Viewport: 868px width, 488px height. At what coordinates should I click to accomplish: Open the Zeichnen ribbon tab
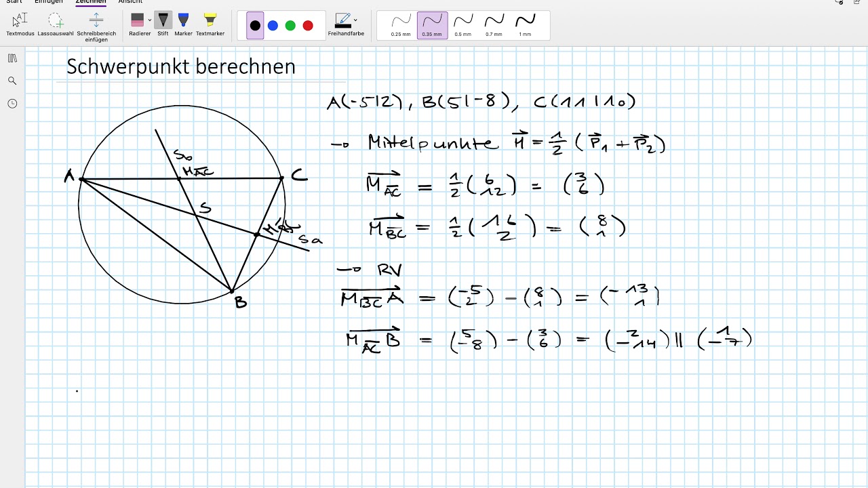pos(91,2)
